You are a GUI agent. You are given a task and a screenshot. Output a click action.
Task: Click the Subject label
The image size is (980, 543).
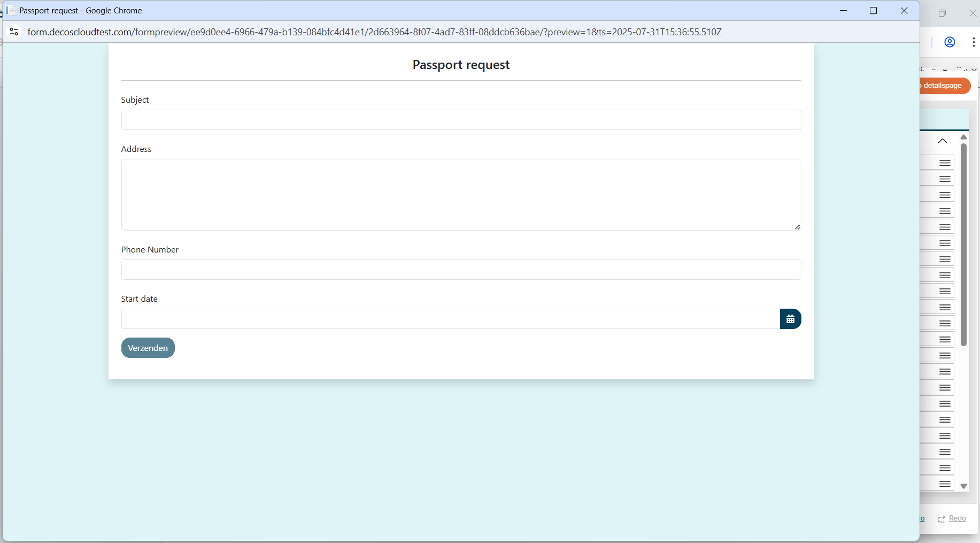point(135,100)
